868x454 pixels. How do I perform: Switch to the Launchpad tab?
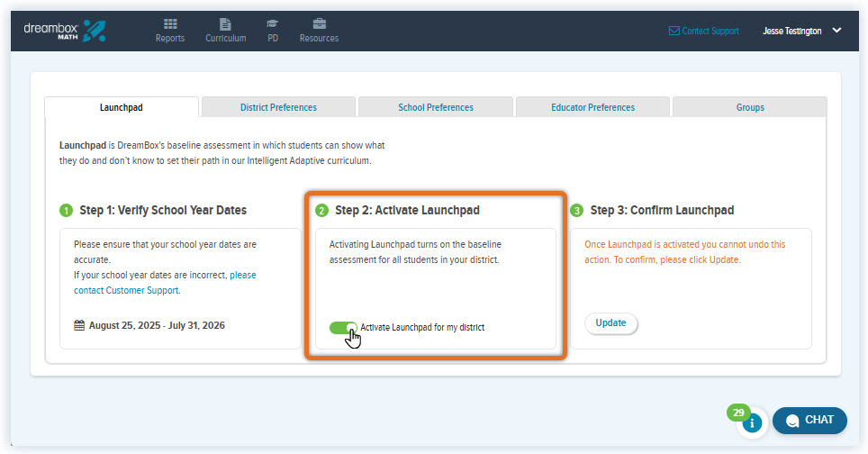pos(122,107)
